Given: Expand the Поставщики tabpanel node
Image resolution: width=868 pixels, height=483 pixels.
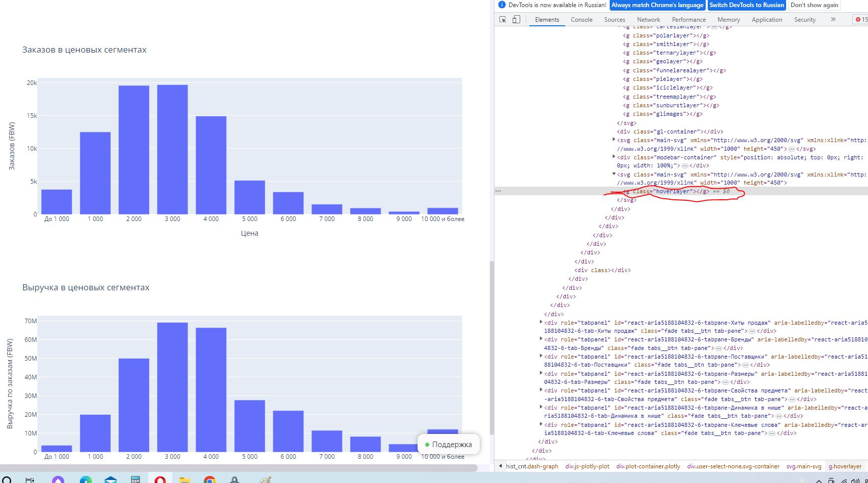Looking at the screenshot, I should (541, 356).
